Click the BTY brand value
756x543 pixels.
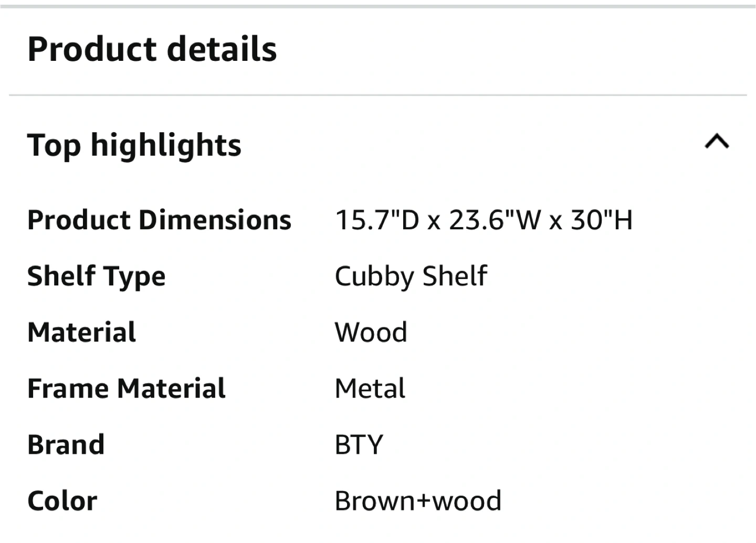point(359,445)
